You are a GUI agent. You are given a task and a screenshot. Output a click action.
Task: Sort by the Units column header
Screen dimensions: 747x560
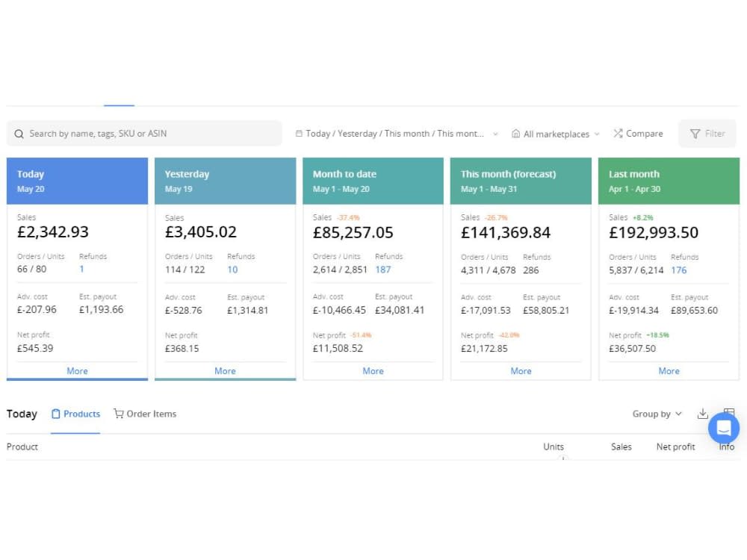pyautogui.click(x=554, y=447)
